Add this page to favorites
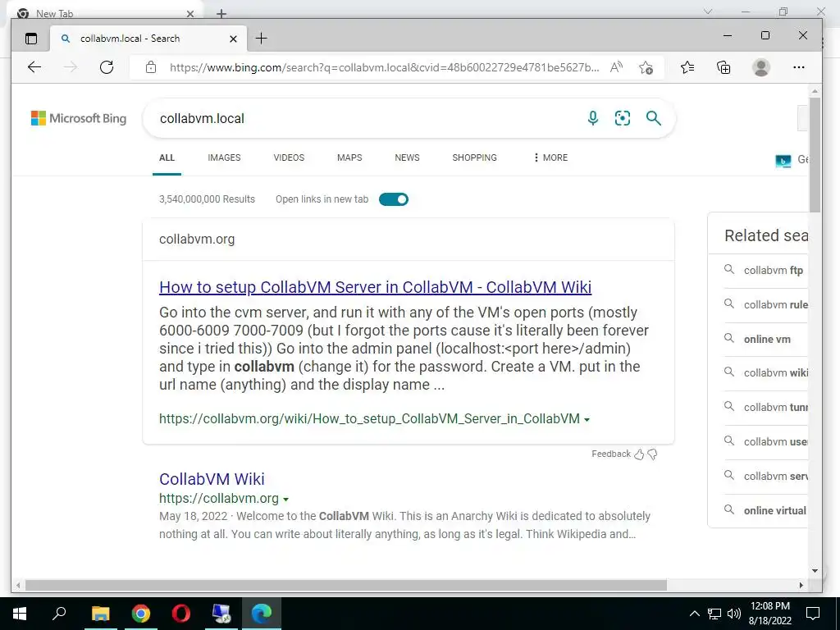 646,67
